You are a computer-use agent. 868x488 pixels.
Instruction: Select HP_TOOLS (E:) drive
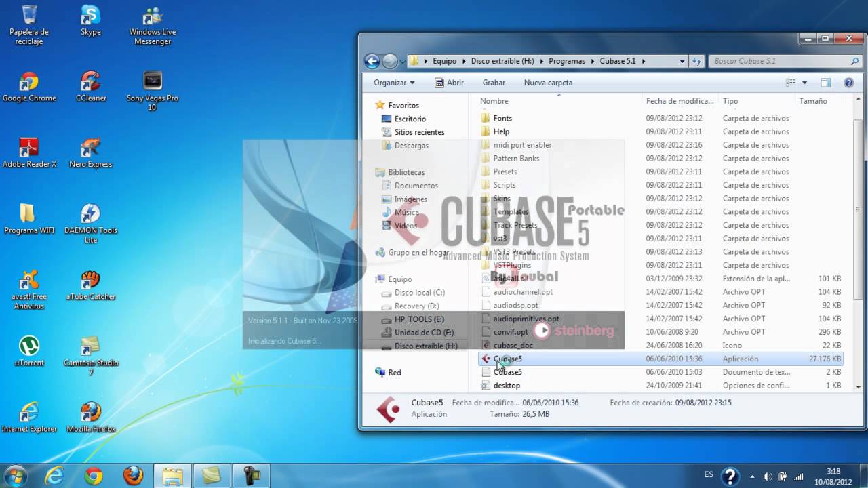tap(413, 319)
